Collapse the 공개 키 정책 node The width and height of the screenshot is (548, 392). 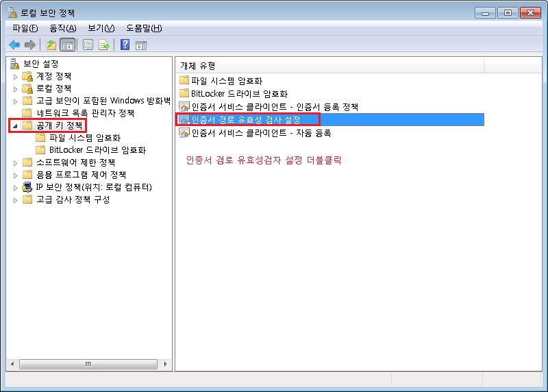click(x=15, y=126)
